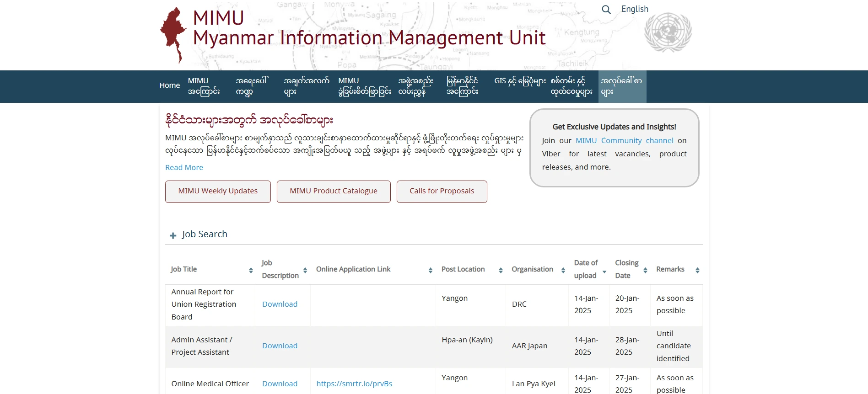868x394 pixels.
Task: Open Calls for Proposals
Action: (x=442, y=192)
